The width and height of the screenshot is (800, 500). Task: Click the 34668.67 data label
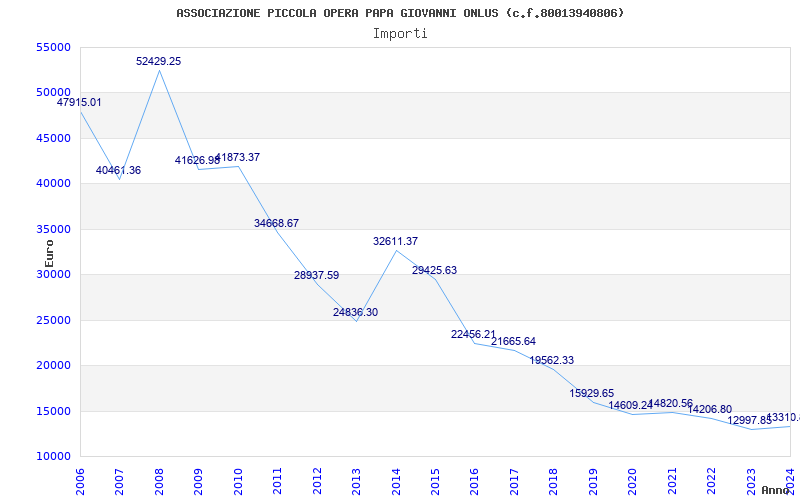277,223
